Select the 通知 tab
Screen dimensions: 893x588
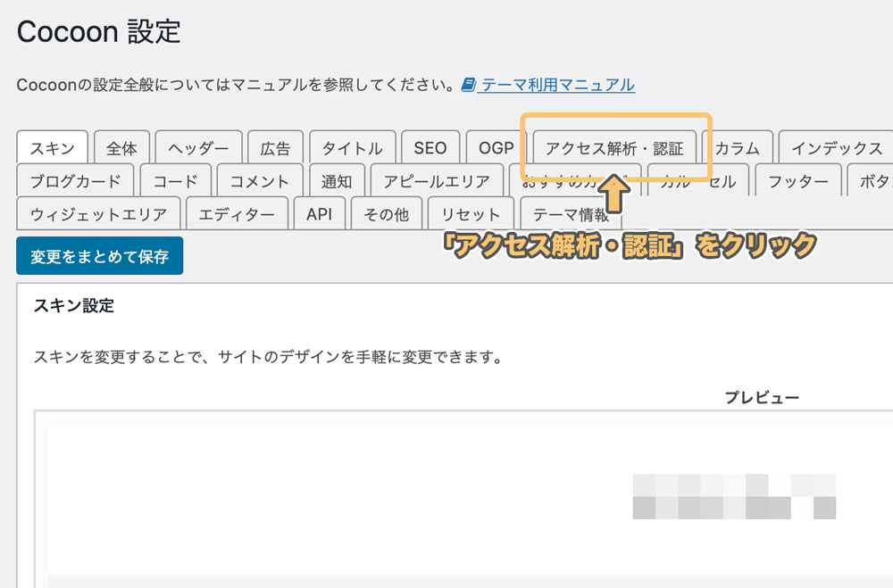pyautogui.click(x=337, y=180)
